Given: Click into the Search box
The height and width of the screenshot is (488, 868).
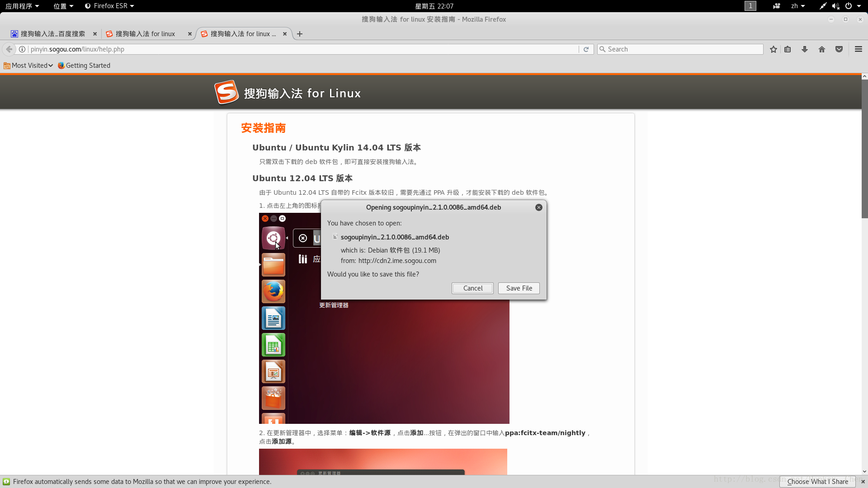Looking at the screenshot, I should (x=680, y=49).
